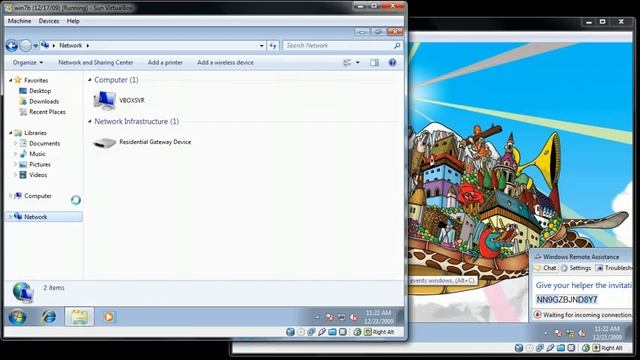Open the Organize dropdown menu
Viewport: 640px width, 360px height.
click(x=28, y=62)
